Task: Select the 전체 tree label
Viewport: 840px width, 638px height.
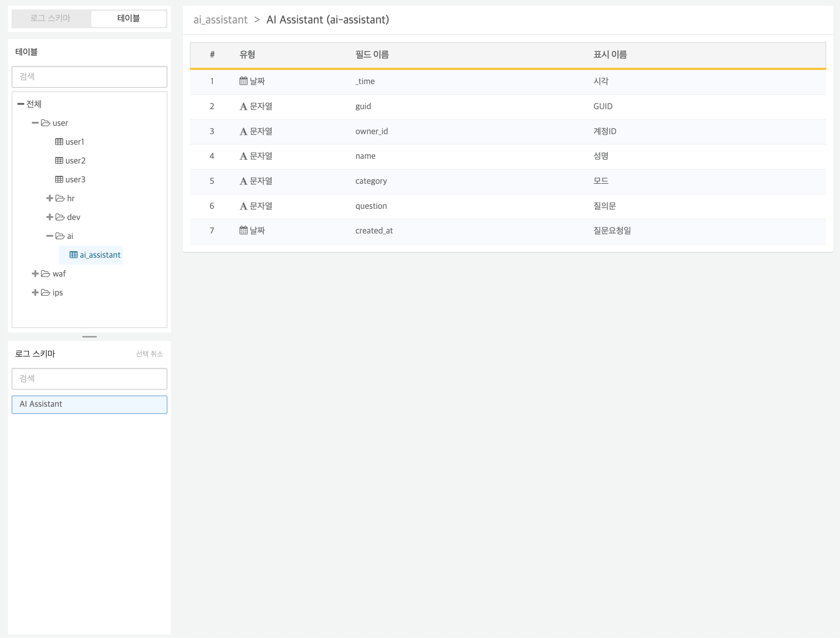Action: pos(34,104)
